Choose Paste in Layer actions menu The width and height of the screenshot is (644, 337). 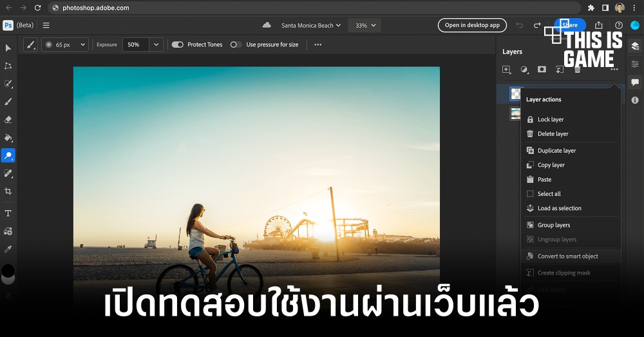point(571,179)
